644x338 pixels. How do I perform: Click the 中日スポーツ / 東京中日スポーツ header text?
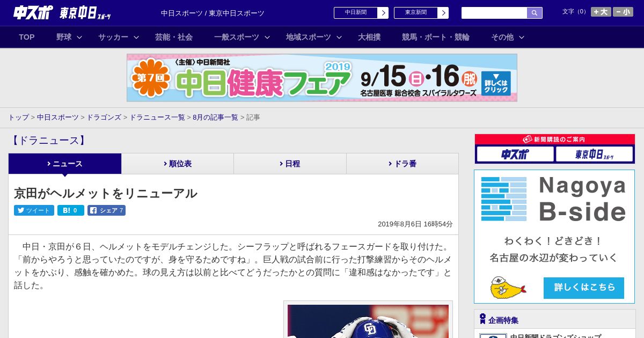click(213, 13)
